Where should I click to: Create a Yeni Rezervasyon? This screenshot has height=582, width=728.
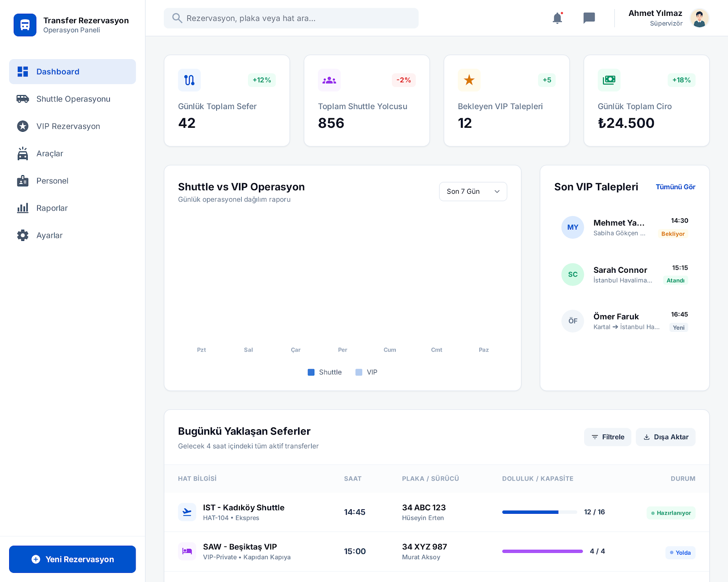(73, 559)
